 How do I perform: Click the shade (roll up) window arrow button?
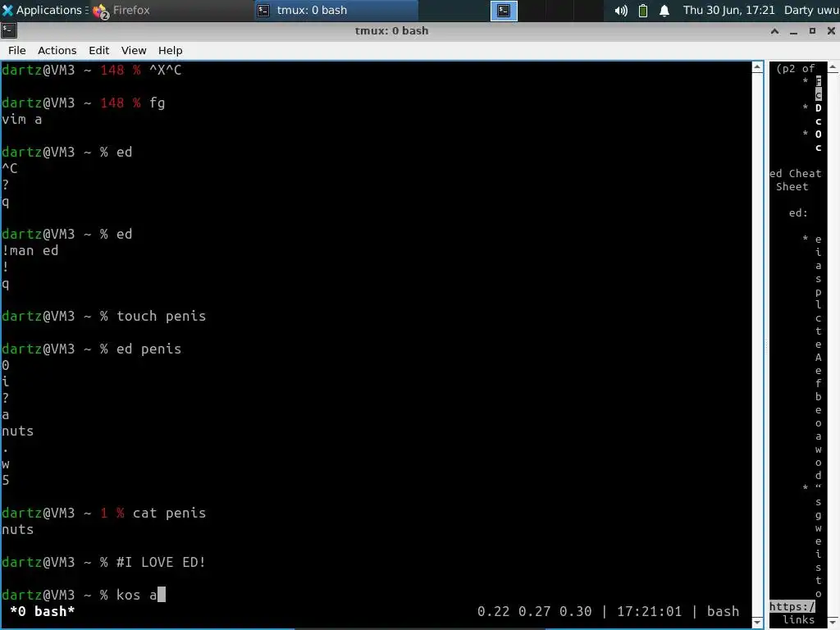tap(774, 31)
